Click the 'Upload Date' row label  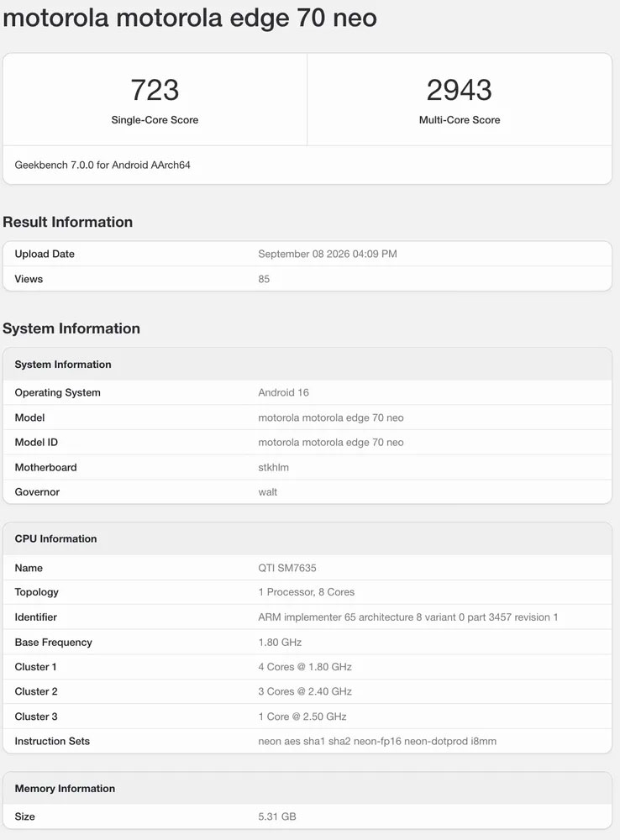point(45,254)
